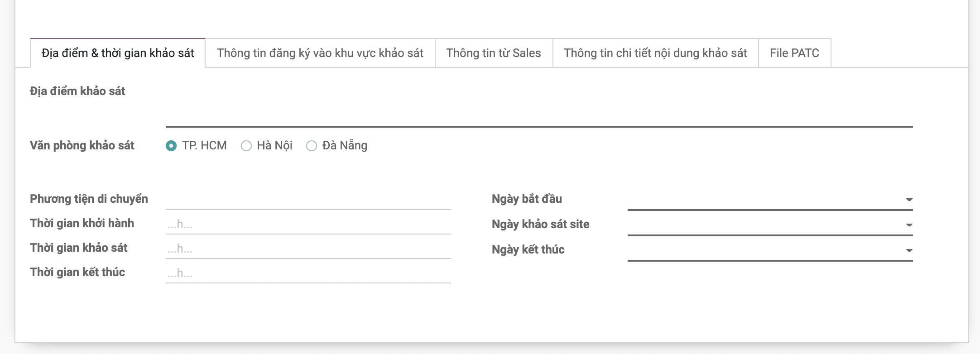This screenshot has height=354, width=980.
Task: Click the Thời gian kết thúc field
Action: coord(308,273)
